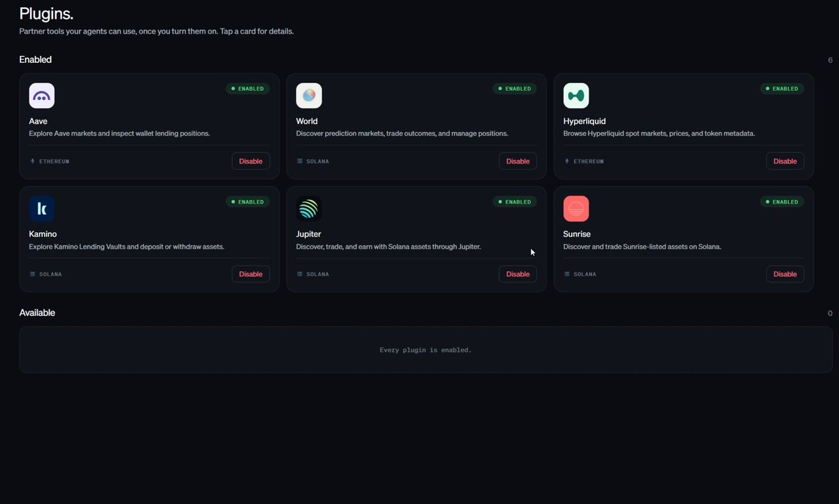This screenshot has height=504, width=839.
Task: Click the 'Plugins.' page heading
Action: coord(46,13)
